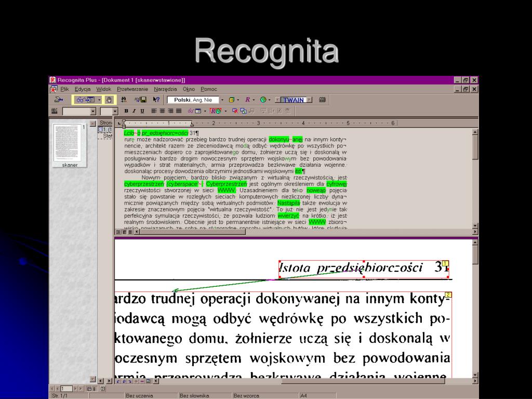
Task: Toggle italic formatting
Action: 134,111
